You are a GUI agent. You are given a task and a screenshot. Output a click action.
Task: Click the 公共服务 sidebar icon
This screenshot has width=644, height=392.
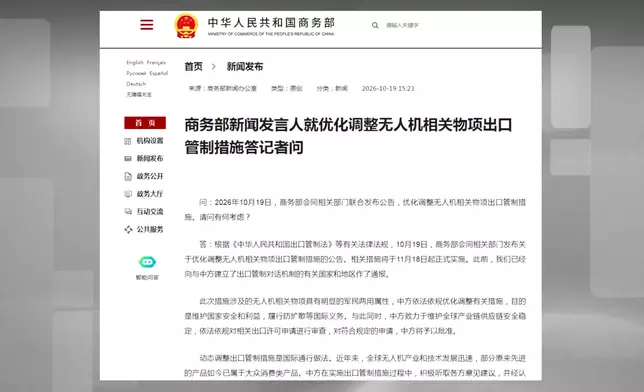pos(128,229)
